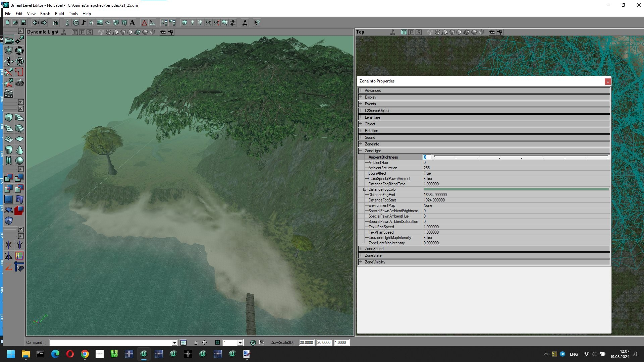This screenshot has height=362, width=644.
Task: Open the Matinee MOV tool
Action: point(9,93)
